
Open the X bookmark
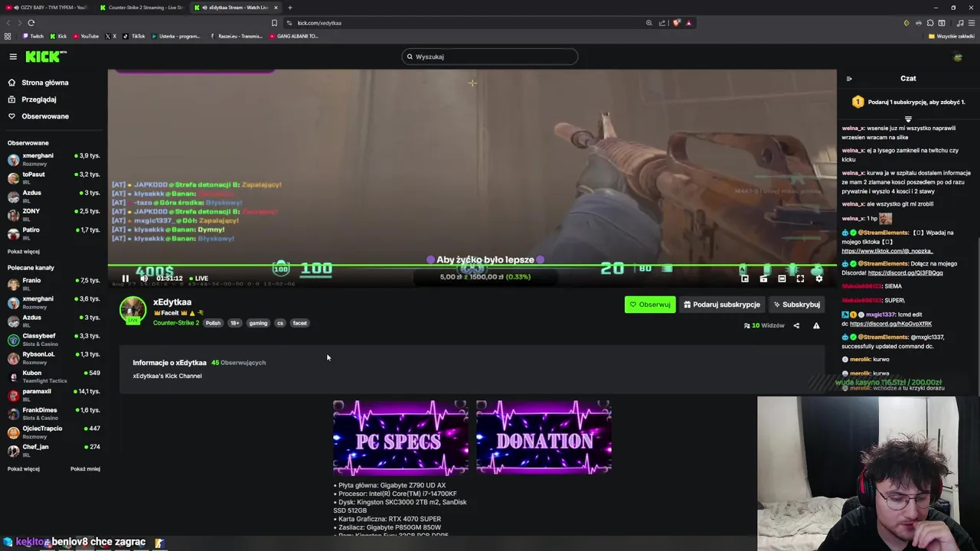pos(111,36)
